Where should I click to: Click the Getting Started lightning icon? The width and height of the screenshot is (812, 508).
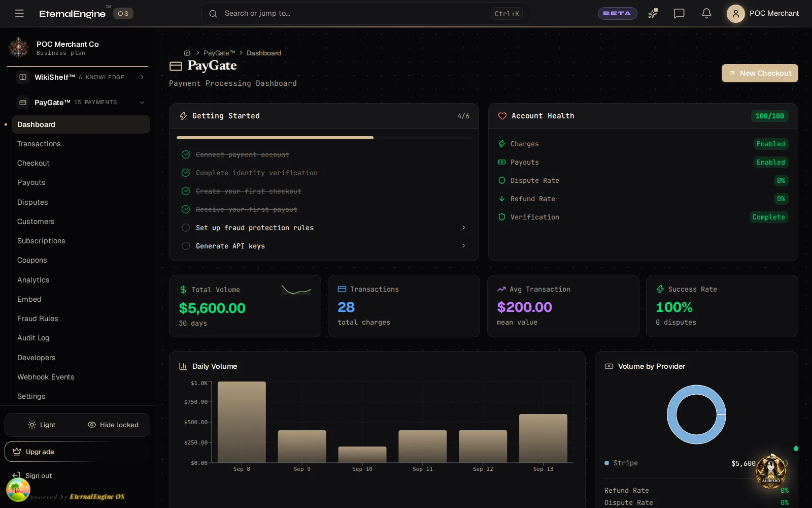(183, 116)
